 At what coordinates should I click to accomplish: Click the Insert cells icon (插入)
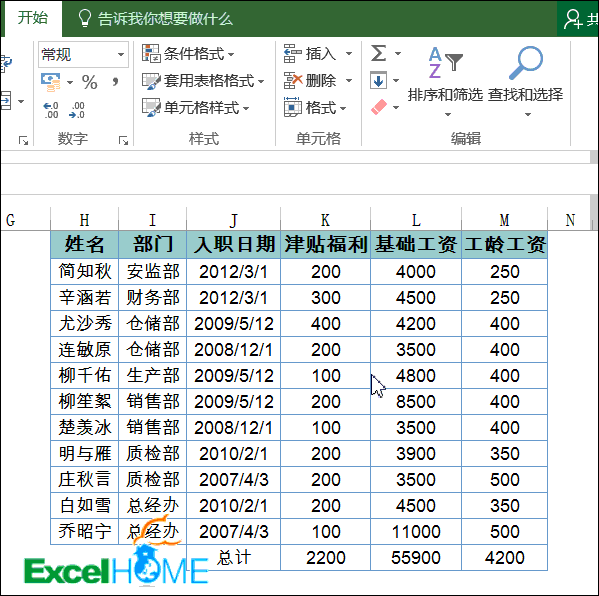pos(293,53)
